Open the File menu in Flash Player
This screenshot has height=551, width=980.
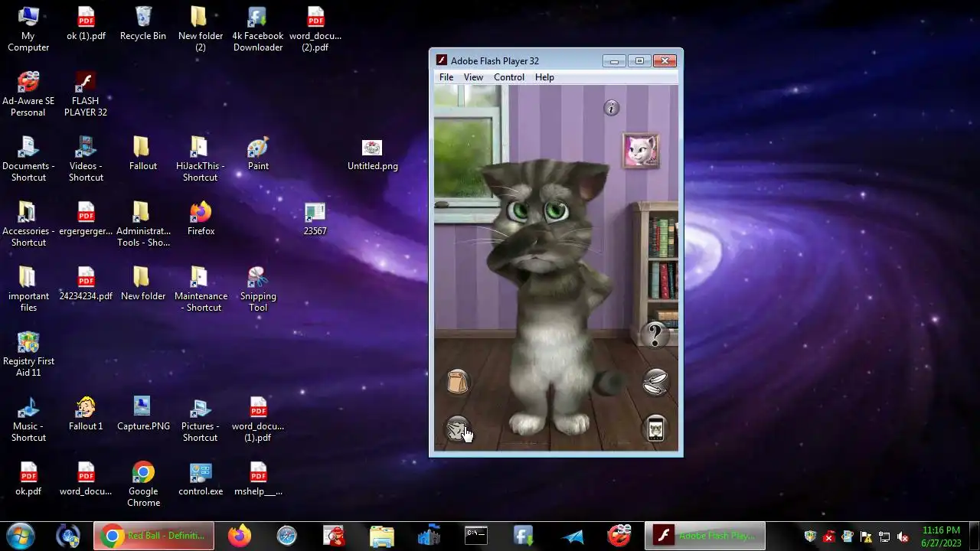pos(446,77)
